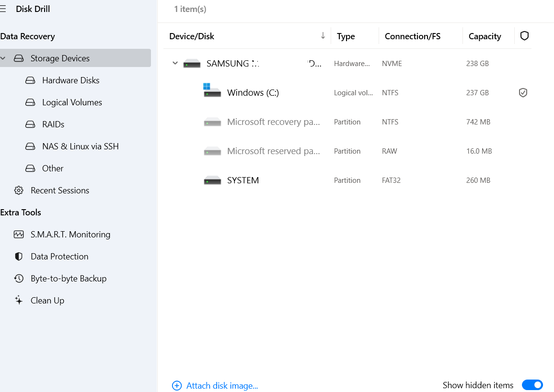
Task: Click the 238 GB capacity value
Action: [x=477, y=64]
